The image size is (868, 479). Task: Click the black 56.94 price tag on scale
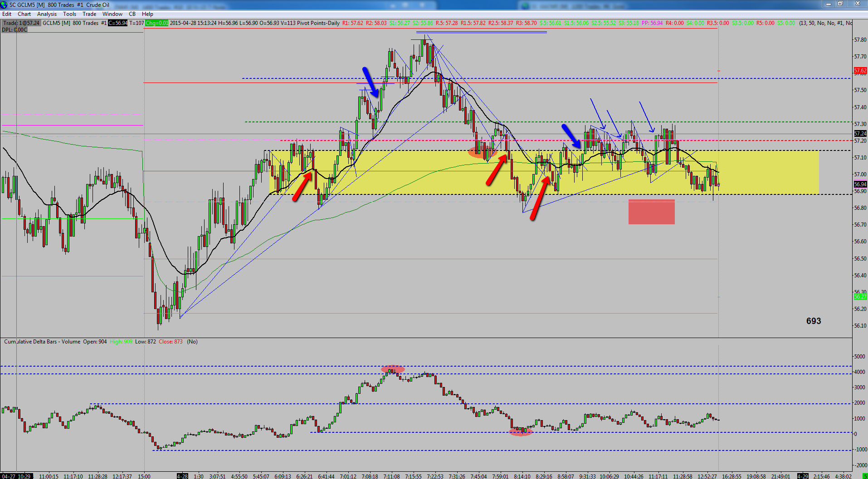point(860,184)
